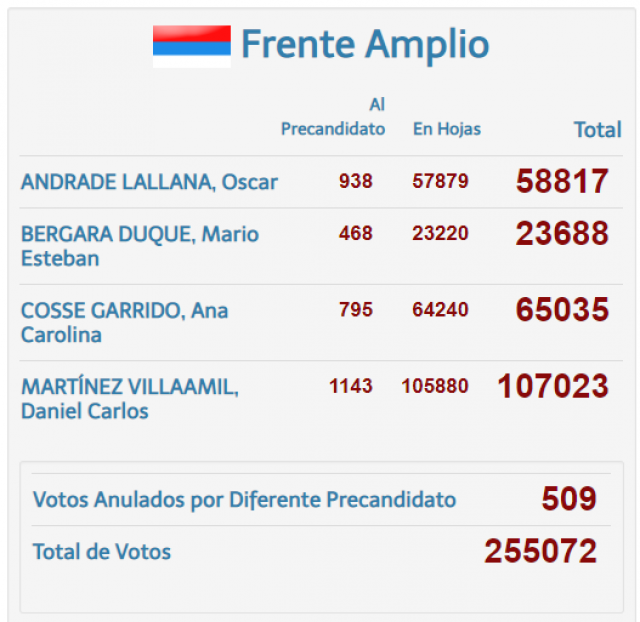The height and width of the screenshot is (622, 640).
Task: Click the Al Precandidato column header
Action: pyautogui.click(x=333, y=116)
